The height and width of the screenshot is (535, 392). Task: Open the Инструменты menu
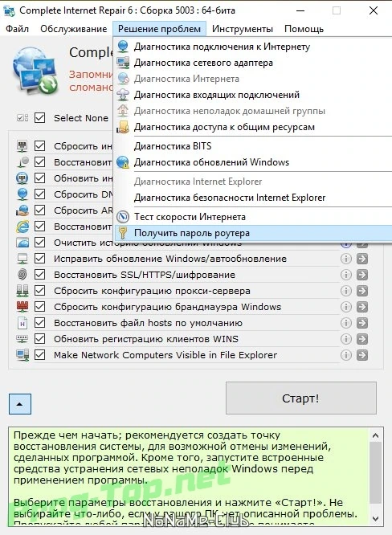243,29
